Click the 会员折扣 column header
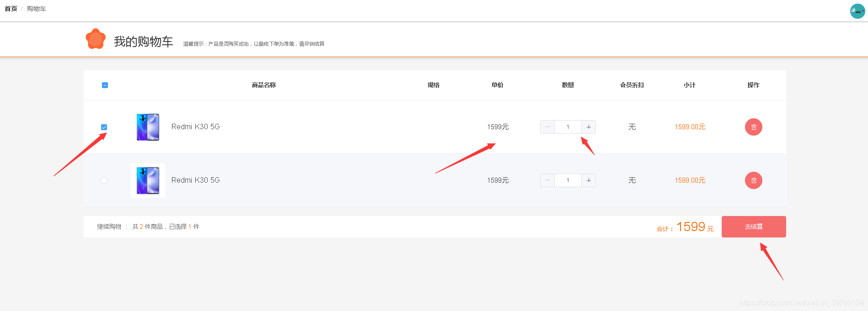 pos(632,85)
